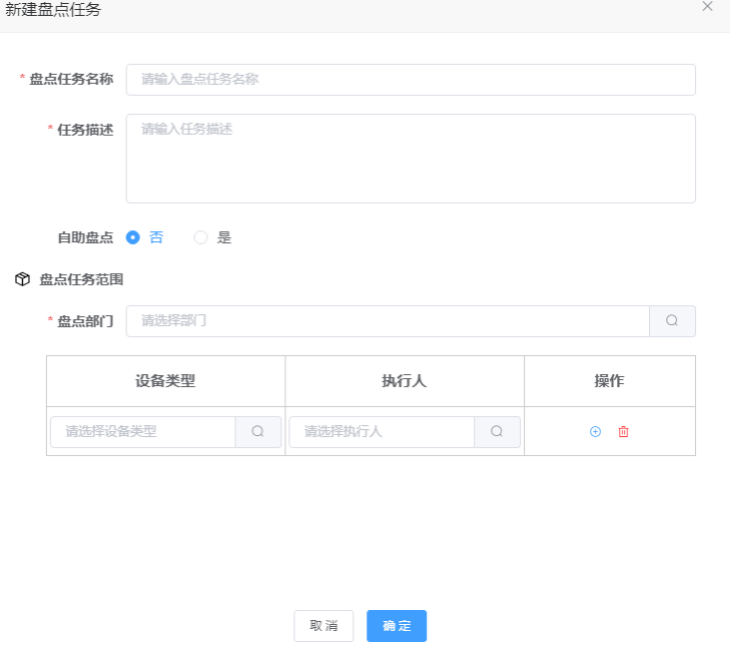730x646 pixels.
Task: Click the 请选择部门 input field
Action: [x=388, y=321]
